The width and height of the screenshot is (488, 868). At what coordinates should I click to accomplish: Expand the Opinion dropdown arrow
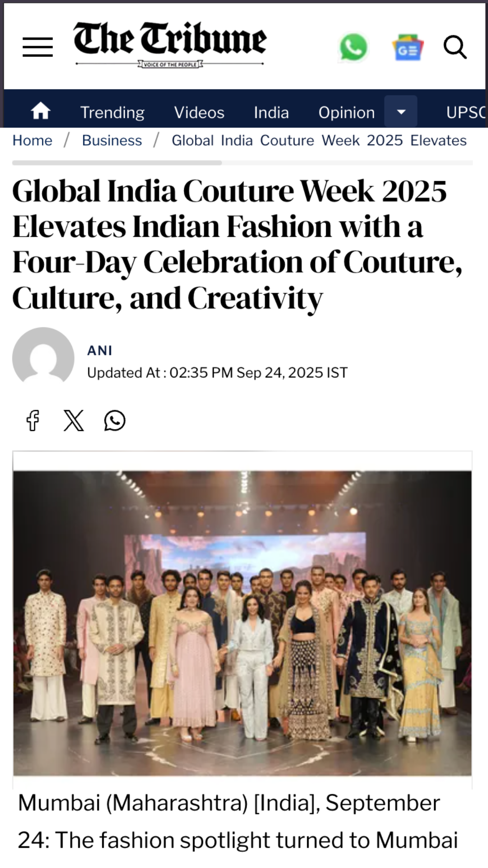click(x=401, y=111)
